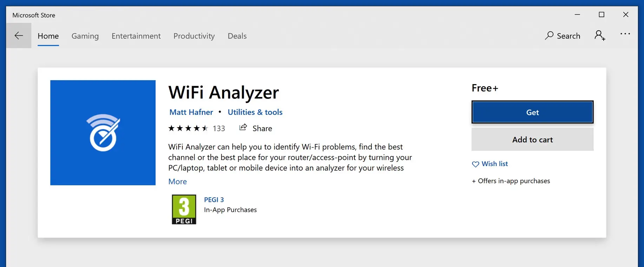
Task: Open the Utilities & tools category link
Action: 255,112
